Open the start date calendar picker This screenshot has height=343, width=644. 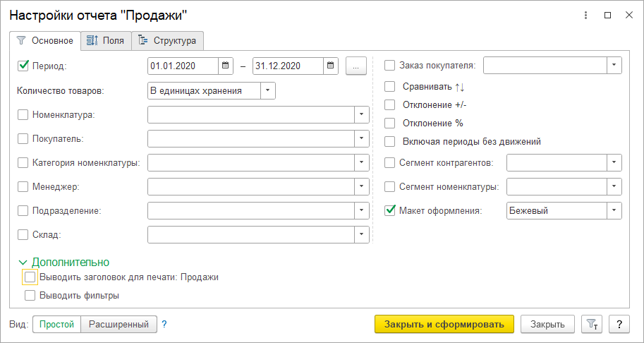pos(226,66)
